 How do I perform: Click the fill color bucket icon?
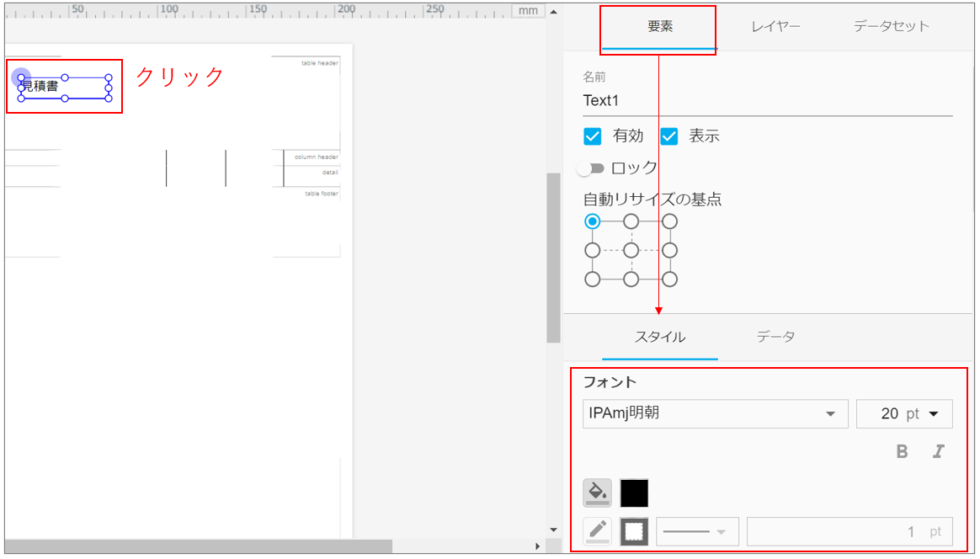[597, 492]
